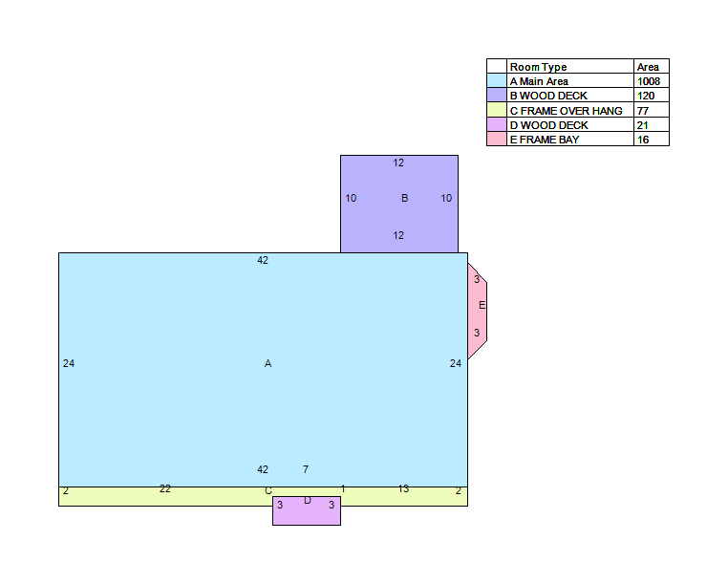
Task: Click the left 10 dimension of deck B
Action: click(x=351, y=198)
